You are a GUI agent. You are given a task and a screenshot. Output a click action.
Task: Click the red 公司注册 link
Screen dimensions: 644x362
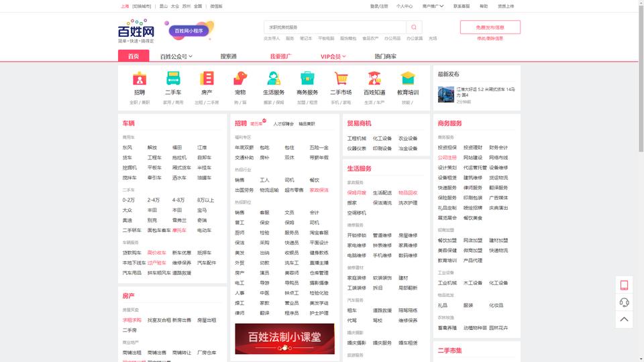pyautogui.click(x=447, y=158)
